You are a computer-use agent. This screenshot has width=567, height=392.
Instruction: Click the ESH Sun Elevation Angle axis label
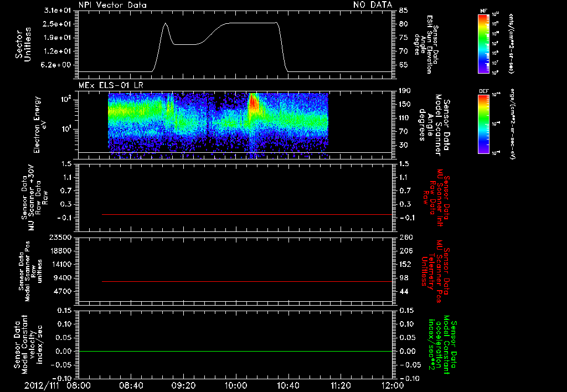pos(426,44)
